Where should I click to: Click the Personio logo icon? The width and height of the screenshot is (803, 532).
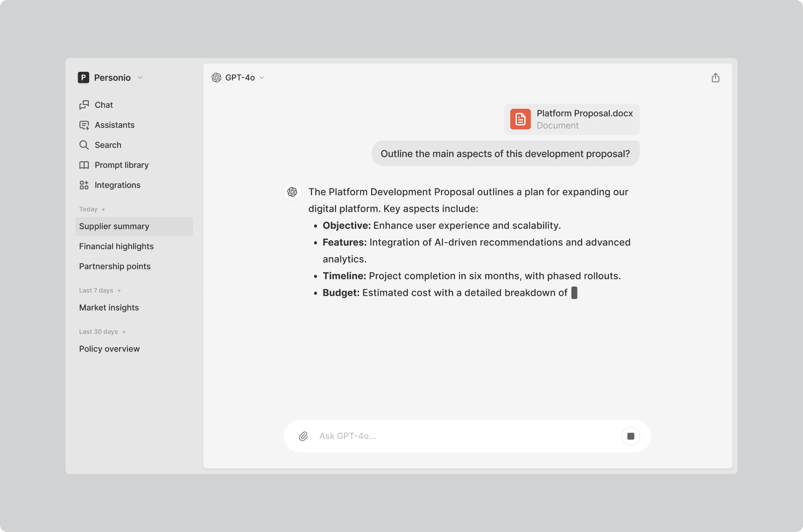84,77
